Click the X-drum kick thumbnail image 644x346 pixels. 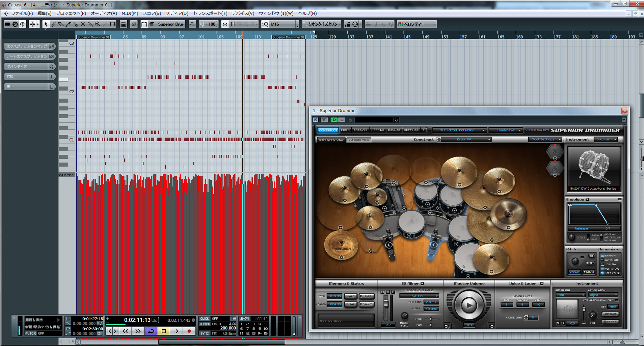pos(594,168)
